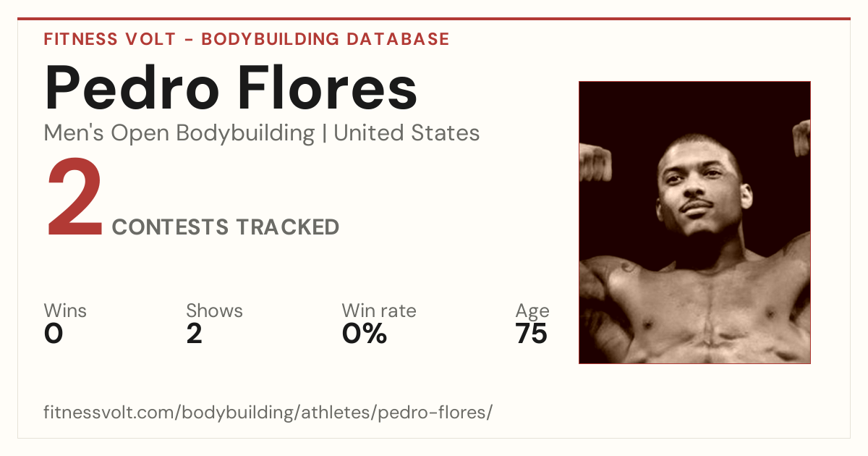This screenshot has height=456, width=868.
Task: Click the Age stat label
Action: [x=532, y=312]
